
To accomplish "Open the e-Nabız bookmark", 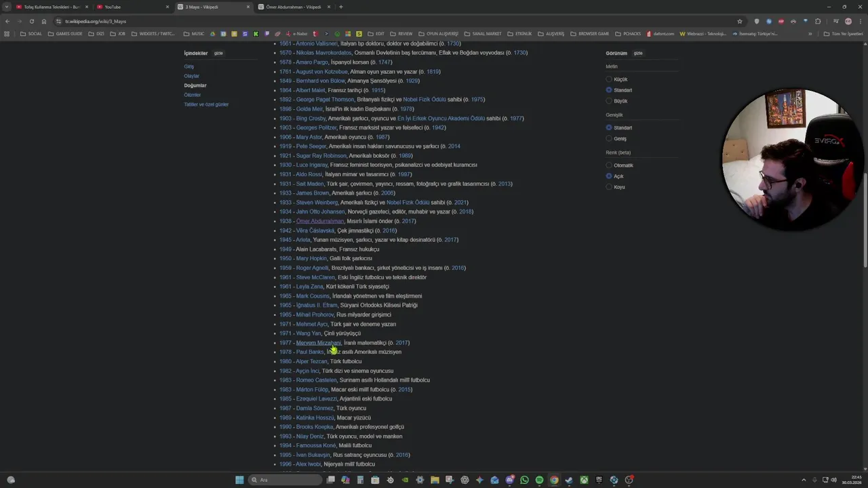I will [297, 34].
